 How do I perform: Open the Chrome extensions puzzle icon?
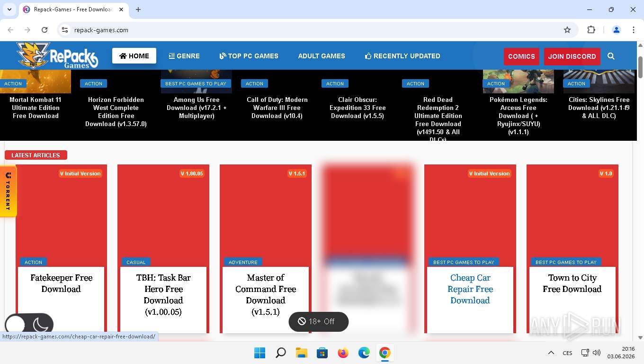click(591, 30)
